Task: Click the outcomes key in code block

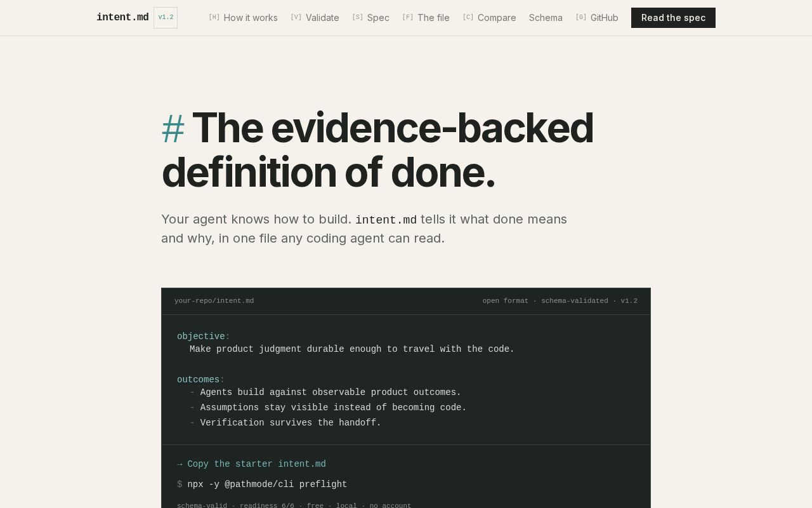Action: coord(199,380)
